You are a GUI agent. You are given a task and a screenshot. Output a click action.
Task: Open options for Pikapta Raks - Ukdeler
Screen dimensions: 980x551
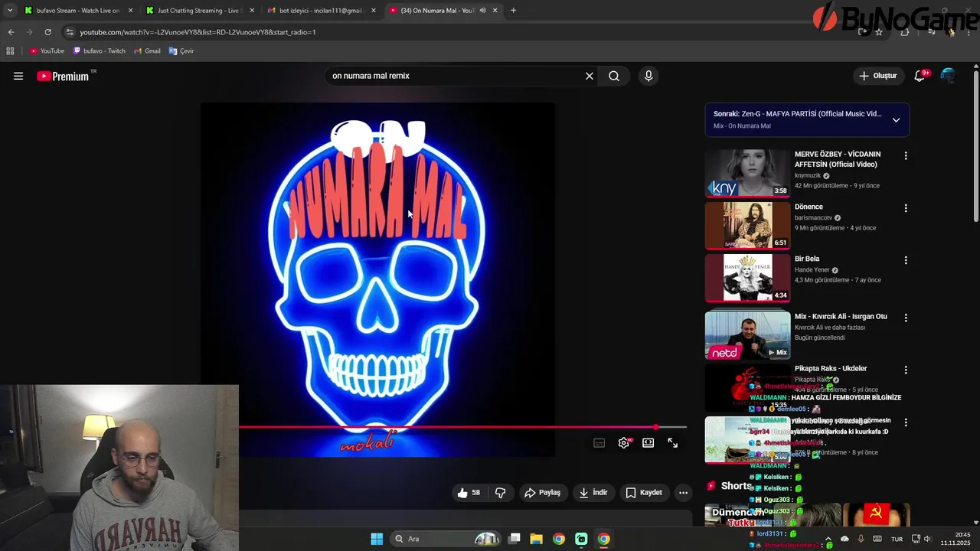pos(906,370)
